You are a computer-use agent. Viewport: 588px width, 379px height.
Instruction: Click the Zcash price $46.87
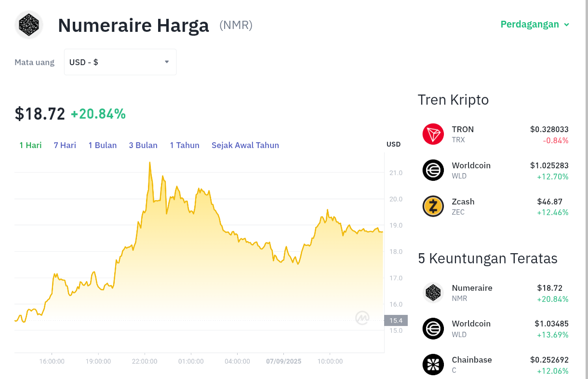550,202
